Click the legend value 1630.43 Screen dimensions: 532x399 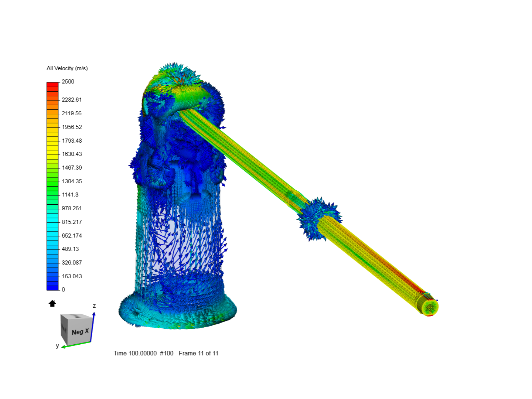tap(72, 154)
